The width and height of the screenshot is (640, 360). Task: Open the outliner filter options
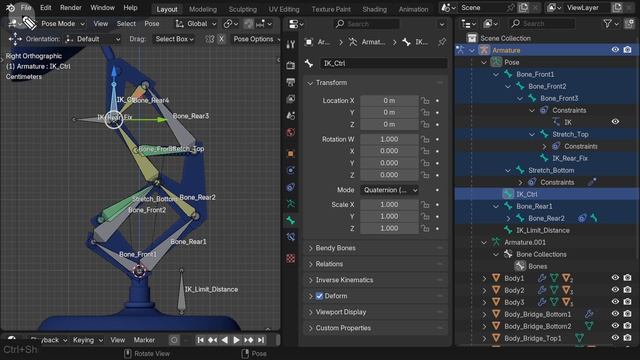pyautogui.click(x=611, y=24)
